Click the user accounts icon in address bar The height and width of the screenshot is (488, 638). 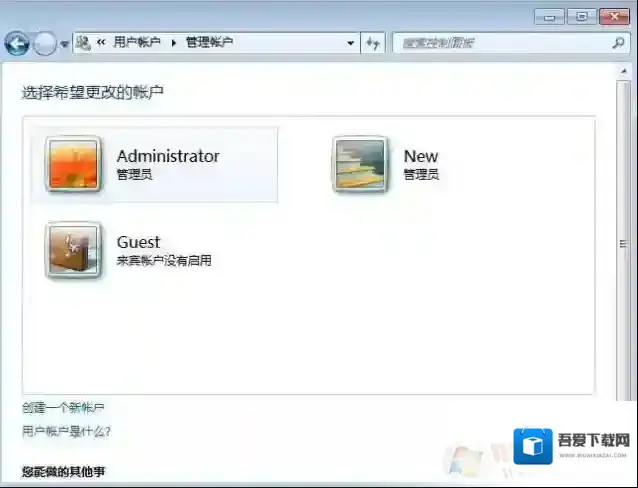[x=83, y=42]
